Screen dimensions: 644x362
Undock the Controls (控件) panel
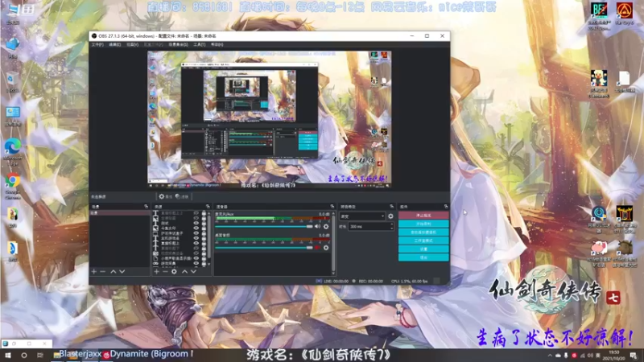point(446,207)
